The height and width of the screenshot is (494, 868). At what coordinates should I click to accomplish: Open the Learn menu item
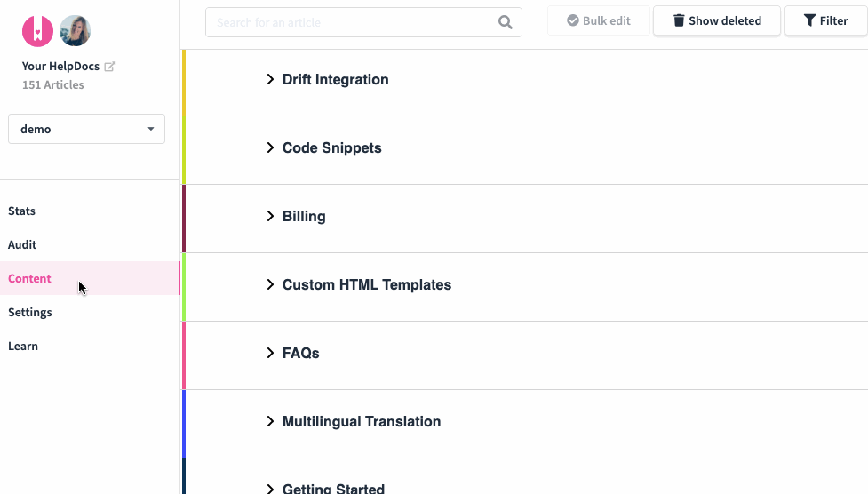23,347
